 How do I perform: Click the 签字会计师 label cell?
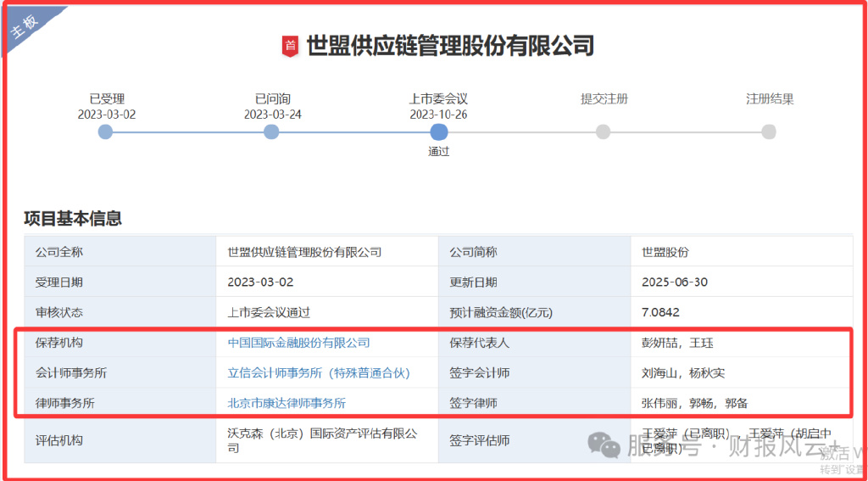click(534, 373)
